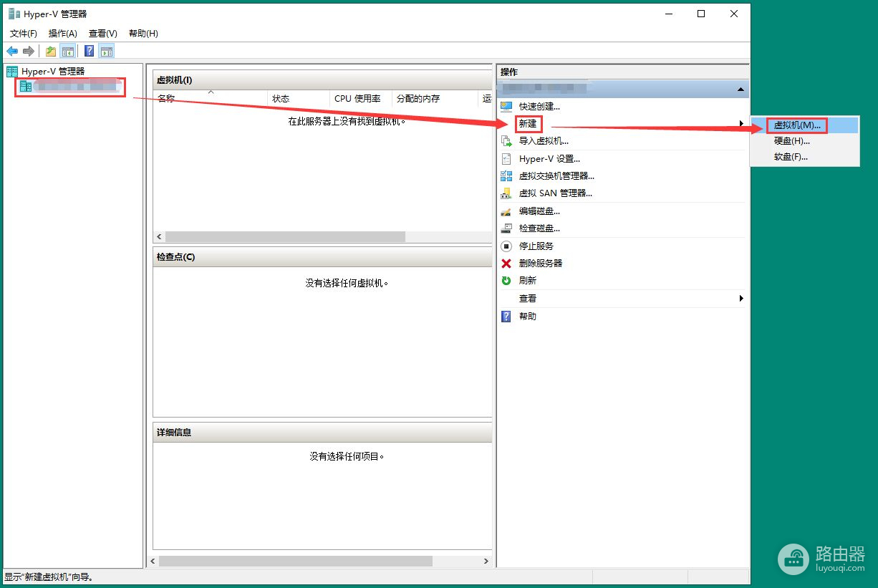Viewport: 878px width, 588px height.
Task: Click the blue Help question mark in toolbar
Action: (89, 51)
